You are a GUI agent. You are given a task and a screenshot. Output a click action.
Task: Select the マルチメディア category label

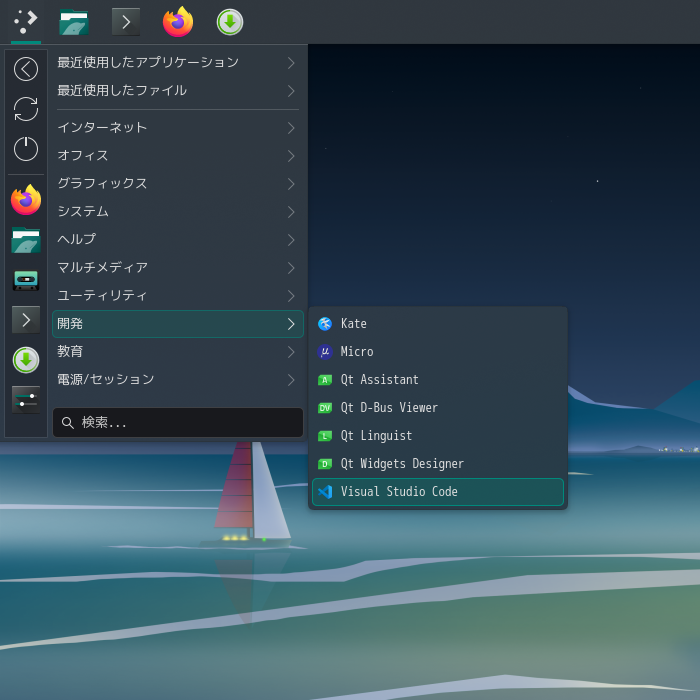102,267
